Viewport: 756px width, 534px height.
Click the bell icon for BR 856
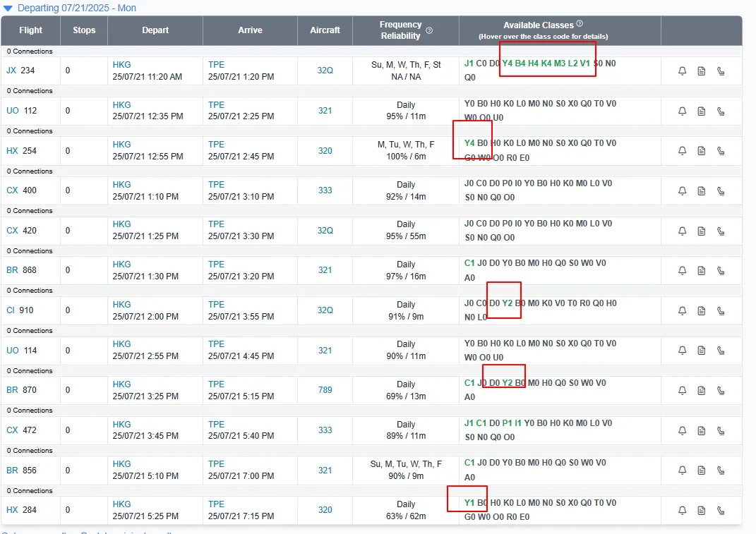[x=682, y=471]
